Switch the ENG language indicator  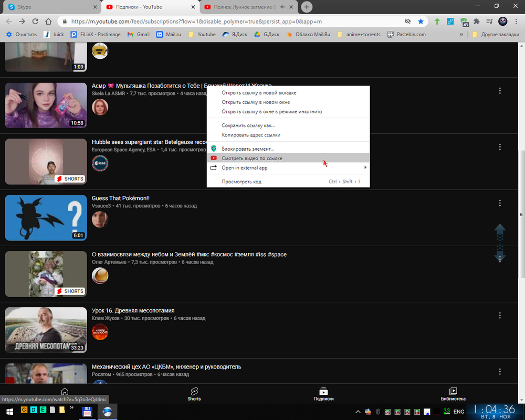(x=459, y=412)
